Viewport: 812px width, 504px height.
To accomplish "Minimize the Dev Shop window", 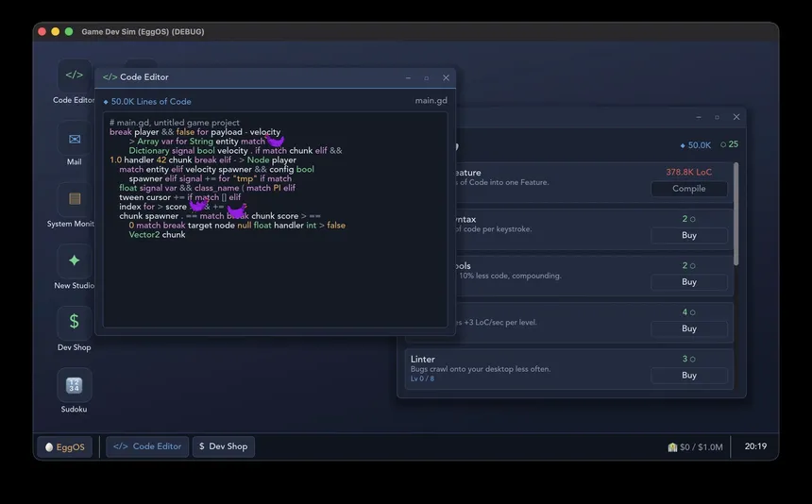I will tap(699, 117).
